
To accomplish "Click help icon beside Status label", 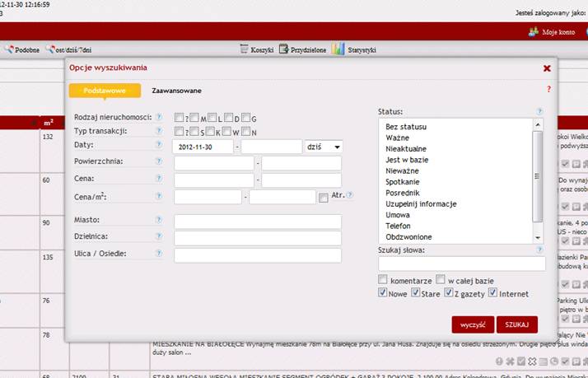I will [539, 111].
